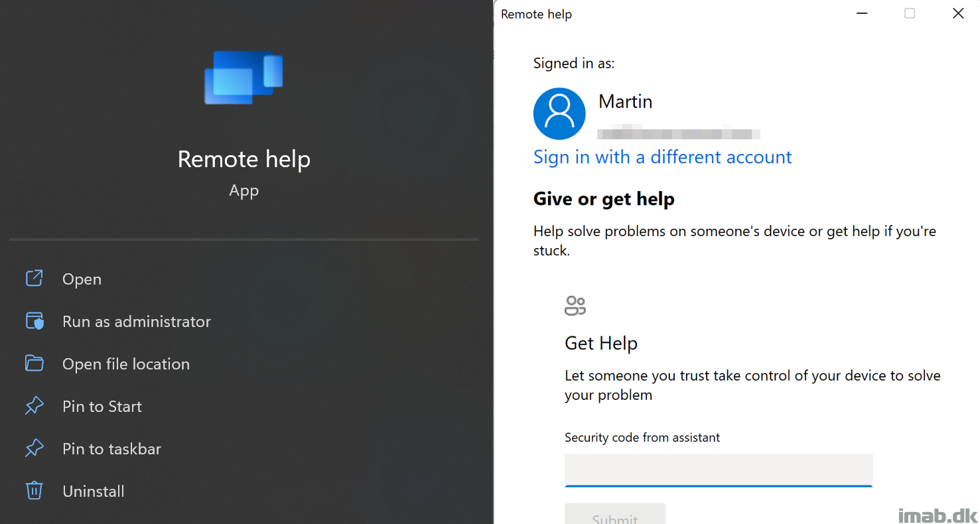
Task: Choose Pin to Start
Action: (x=102, y=407)
